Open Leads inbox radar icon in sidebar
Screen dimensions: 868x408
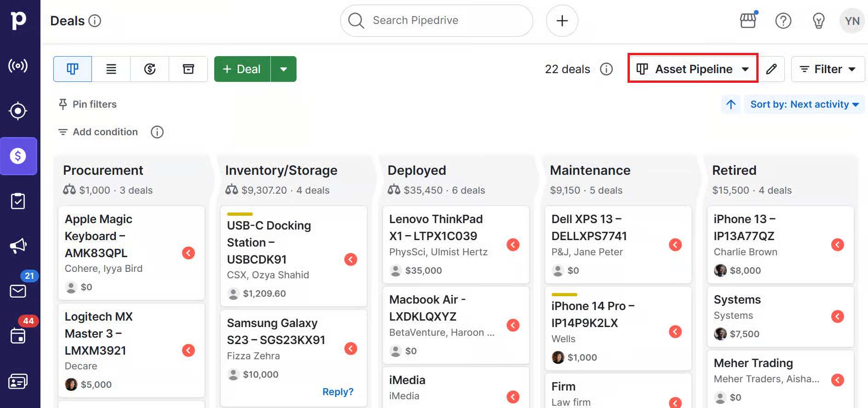pos(18,66)
